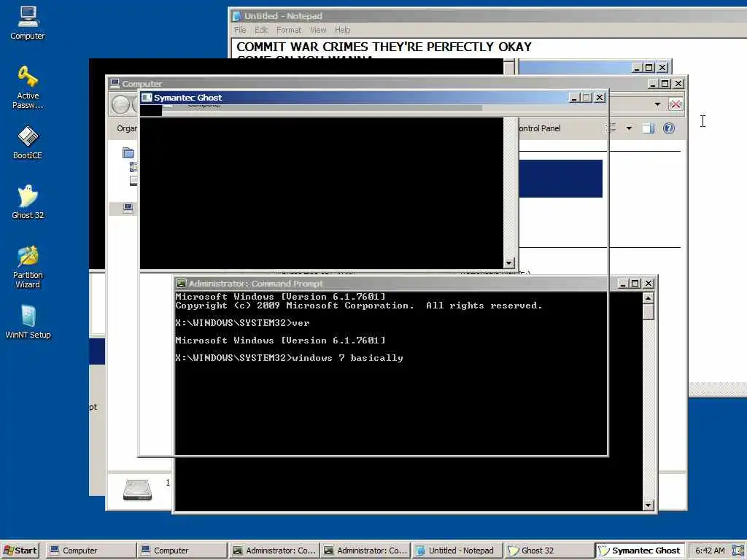747x560 pixels.
Task: Click the Command Prompt title bar icon
Action: click(x=181, y=284)
